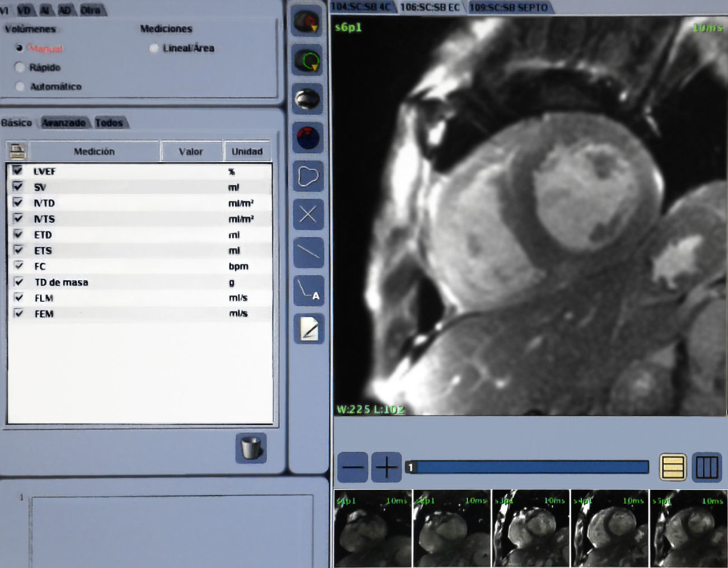The image size is (728, 568).
Task: Open the 109:SC:SB SEPTO series tab
Action: (508, 7)
